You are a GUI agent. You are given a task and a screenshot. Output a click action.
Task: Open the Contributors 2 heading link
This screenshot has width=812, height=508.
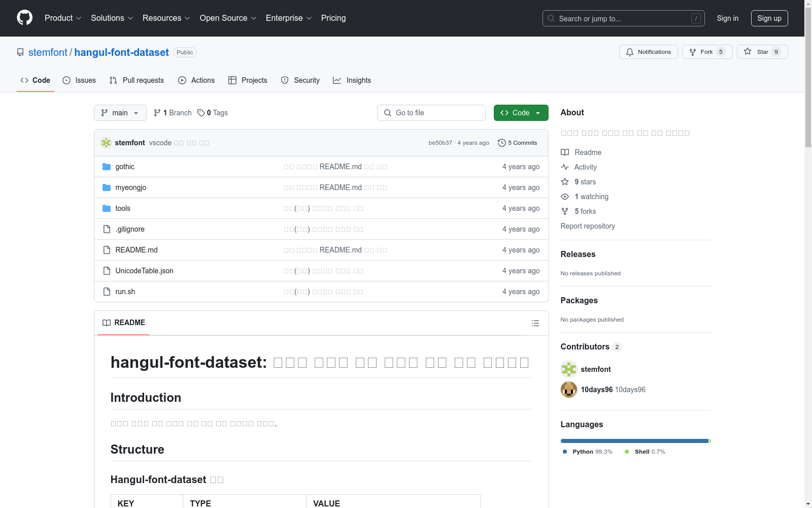591,346
